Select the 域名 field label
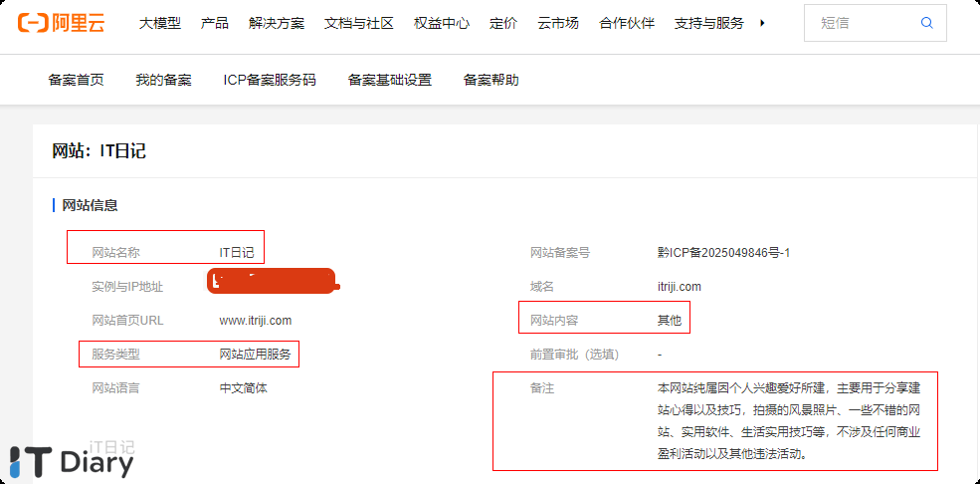Viewport: 980px width, 484px height. [542, 287]
